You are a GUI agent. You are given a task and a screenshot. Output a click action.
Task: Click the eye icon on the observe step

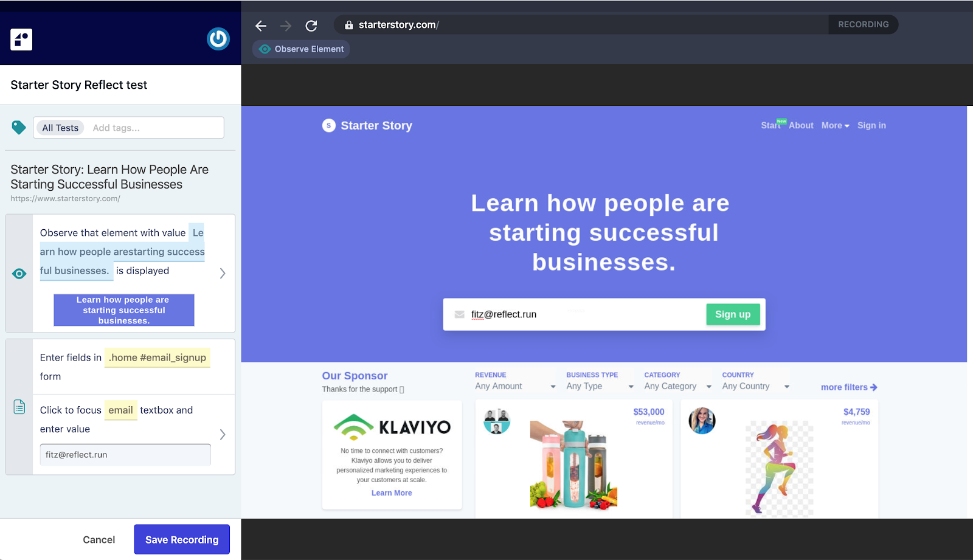point(19,274)
